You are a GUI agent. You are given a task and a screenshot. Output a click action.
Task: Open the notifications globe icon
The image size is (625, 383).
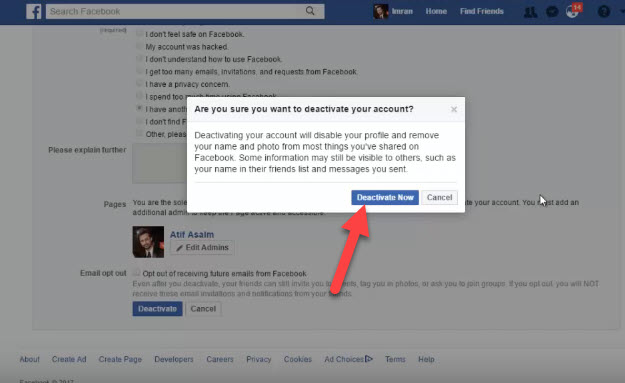click(573, 11)
